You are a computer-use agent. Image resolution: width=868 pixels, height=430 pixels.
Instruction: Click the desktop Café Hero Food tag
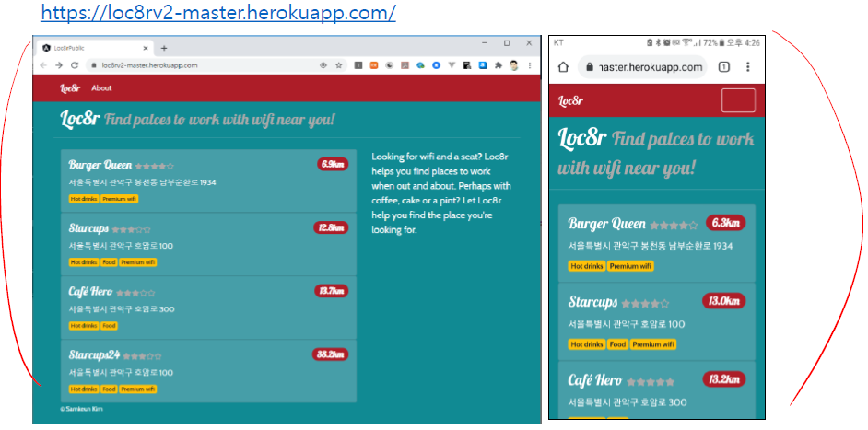coord(109,326)
